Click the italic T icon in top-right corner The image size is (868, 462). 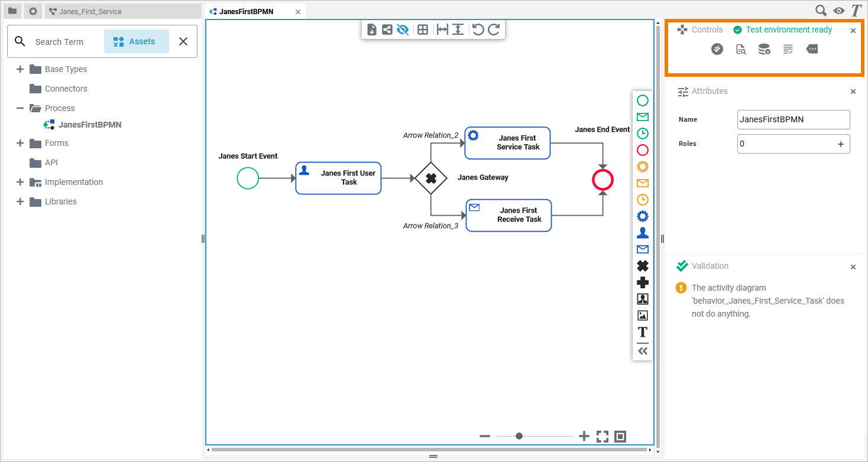(856, 11)
